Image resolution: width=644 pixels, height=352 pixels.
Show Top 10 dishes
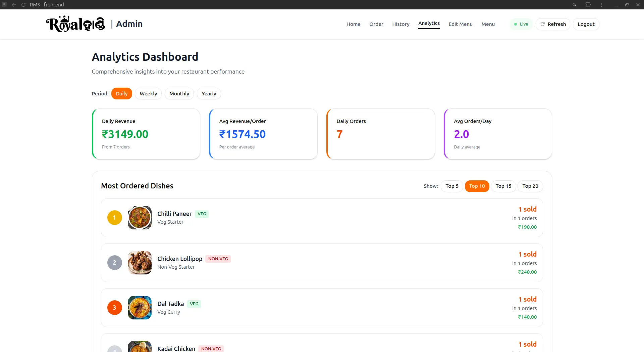(477, 186)
